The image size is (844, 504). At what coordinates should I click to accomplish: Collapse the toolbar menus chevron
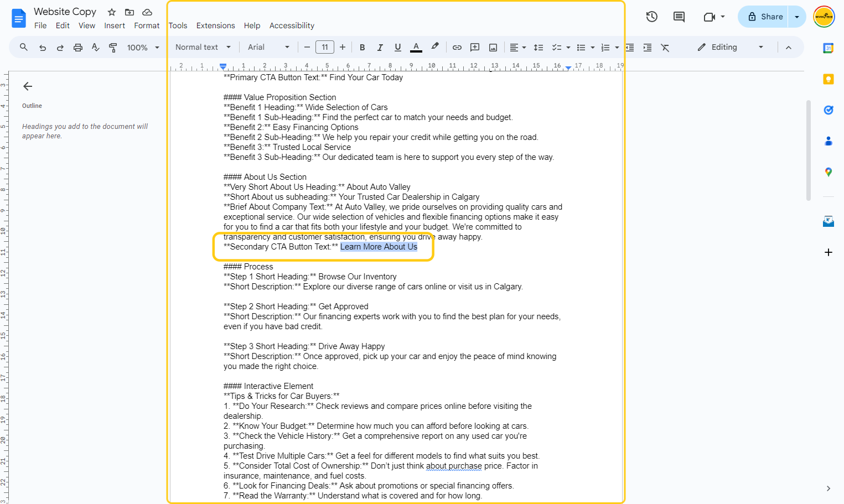[789, 48]
